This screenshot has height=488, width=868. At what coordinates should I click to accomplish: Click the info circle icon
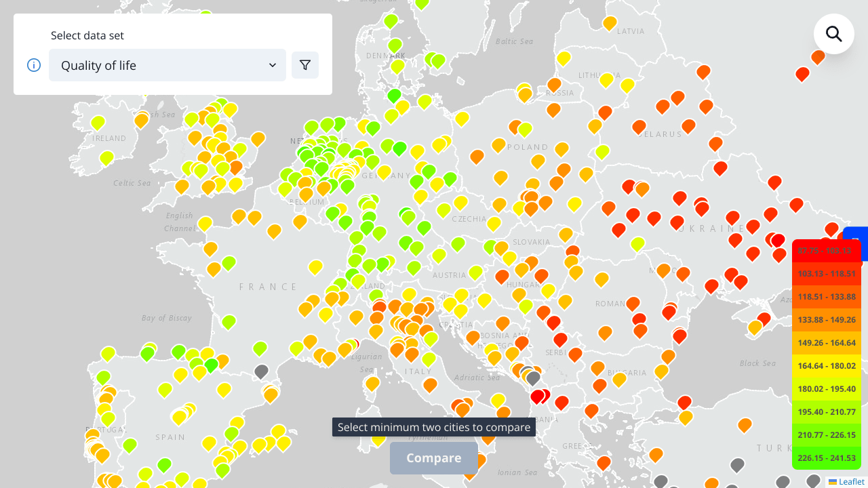click(x=34, y=65)
